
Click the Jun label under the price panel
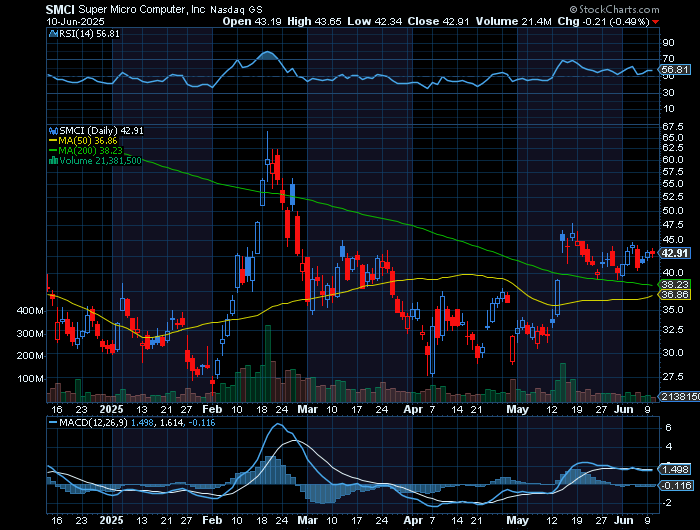click(x=624, y=409)
